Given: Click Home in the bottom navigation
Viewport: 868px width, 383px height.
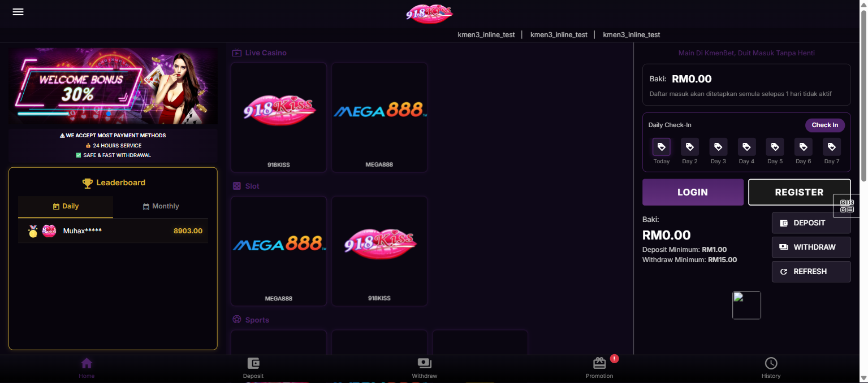Looking at the screenshot, I should click(87, 368).
